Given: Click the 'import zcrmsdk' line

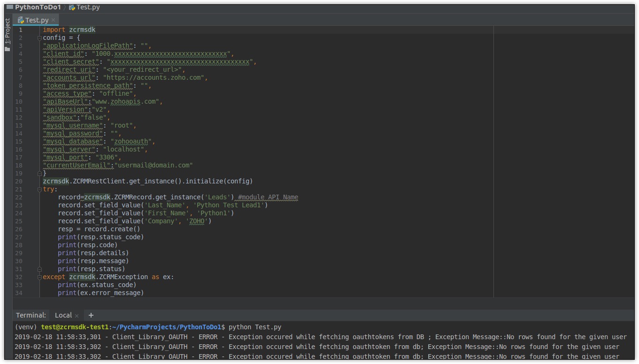Looking at the screenshot, I should (x=69, y=30).
